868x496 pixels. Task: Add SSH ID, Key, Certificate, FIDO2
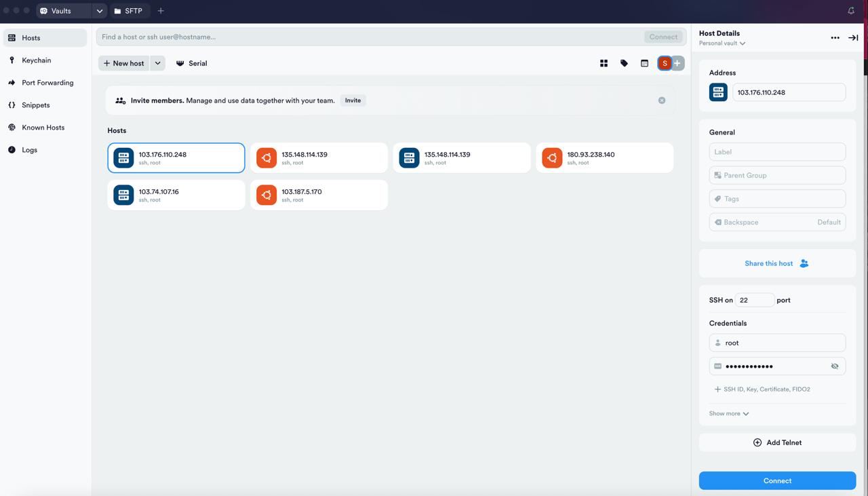pos(762,389)
